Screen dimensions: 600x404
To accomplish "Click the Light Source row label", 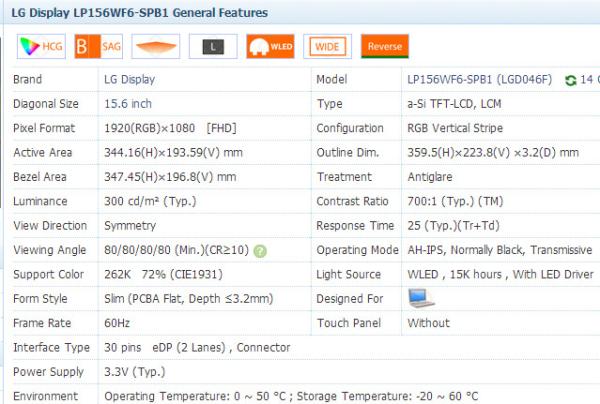I will pyautogui.click(x=349, y=274).
